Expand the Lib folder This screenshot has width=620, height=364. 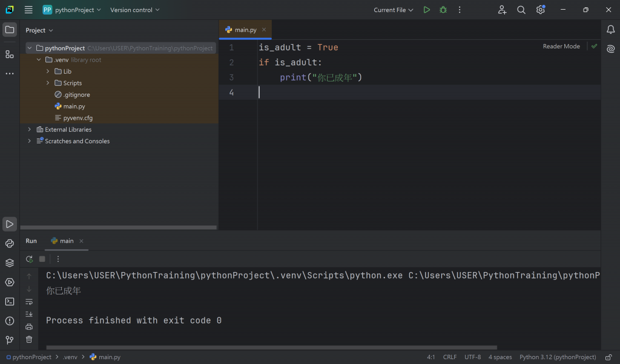click(48, 71)
